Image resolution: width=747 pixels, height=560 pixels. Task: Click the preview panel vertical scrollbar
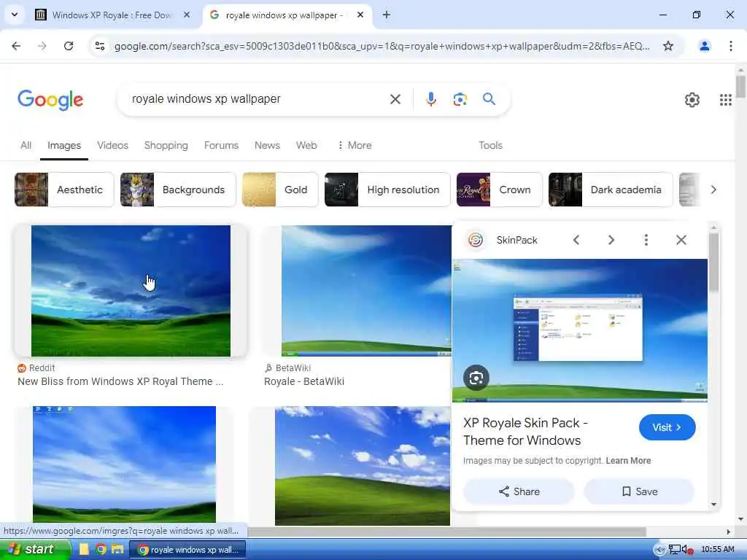[713, 262]
